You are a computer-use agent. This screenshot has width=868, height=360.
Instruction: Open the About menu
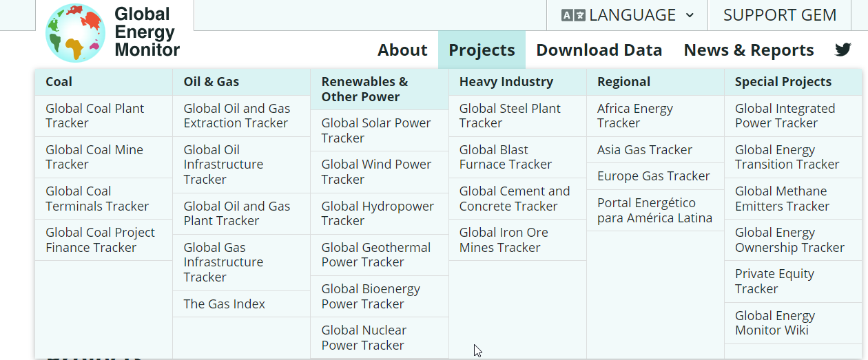[402, 50]
